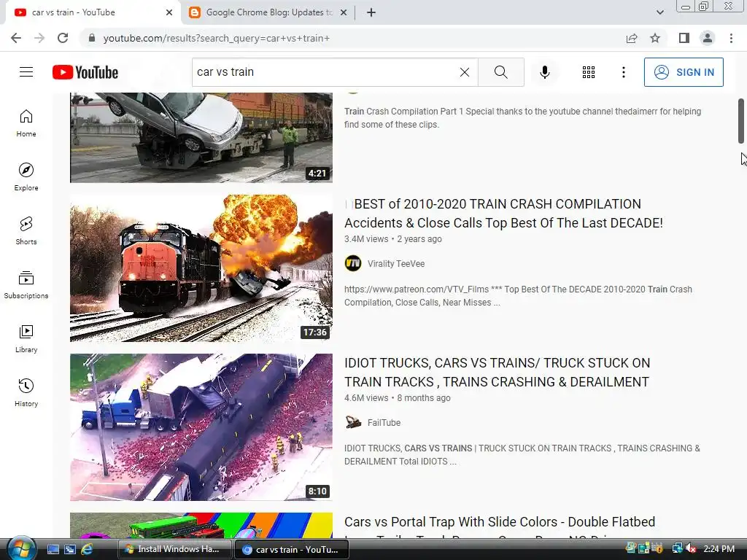Open Library in the sidebar
This screenshot has height=560, width=747.
[26, 338]
